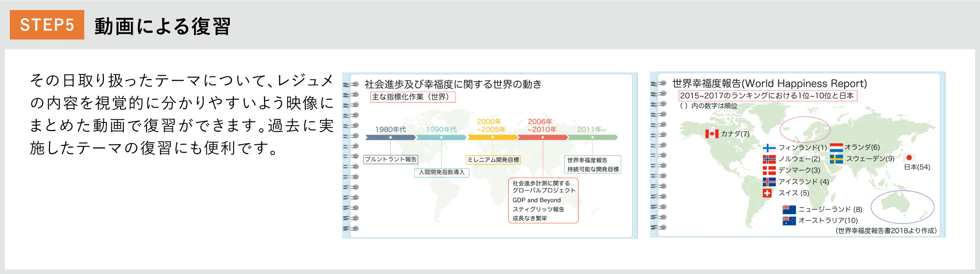Select the 2011年~ timeline segment
The width and height of the screenshot is (980, 274).
[x=592, y=137]
